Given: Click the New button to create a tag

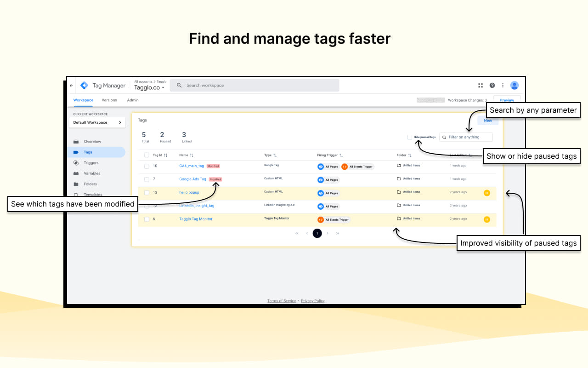Looking at the screenshot, I should pos(488,120).
